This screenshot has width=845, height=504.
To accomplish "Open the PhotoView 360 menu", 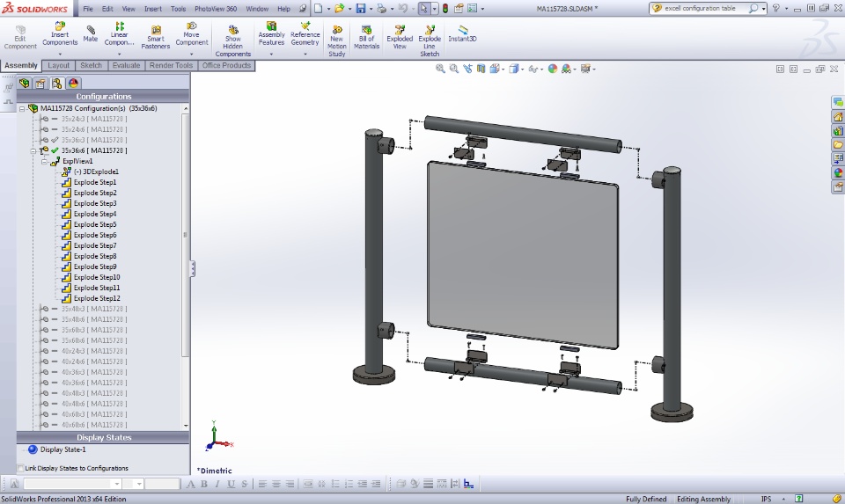I will [216, 9].
